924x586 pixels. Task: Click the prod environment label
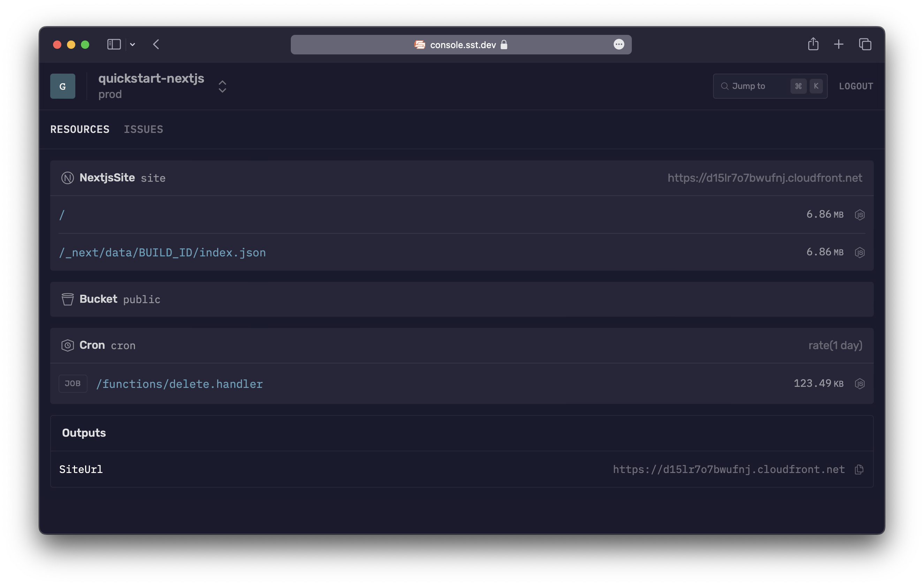click(109, 93)
